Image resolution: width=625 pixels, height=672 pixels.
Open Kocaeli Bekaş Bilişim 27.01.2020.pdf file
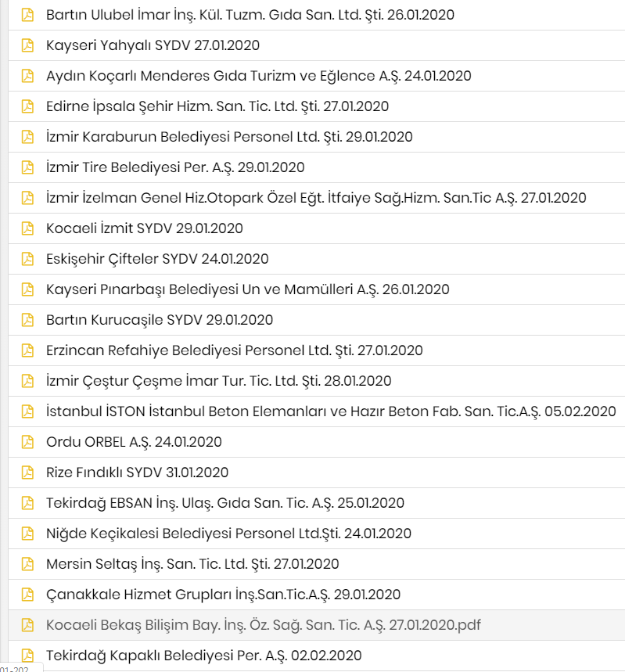(264, 625)
